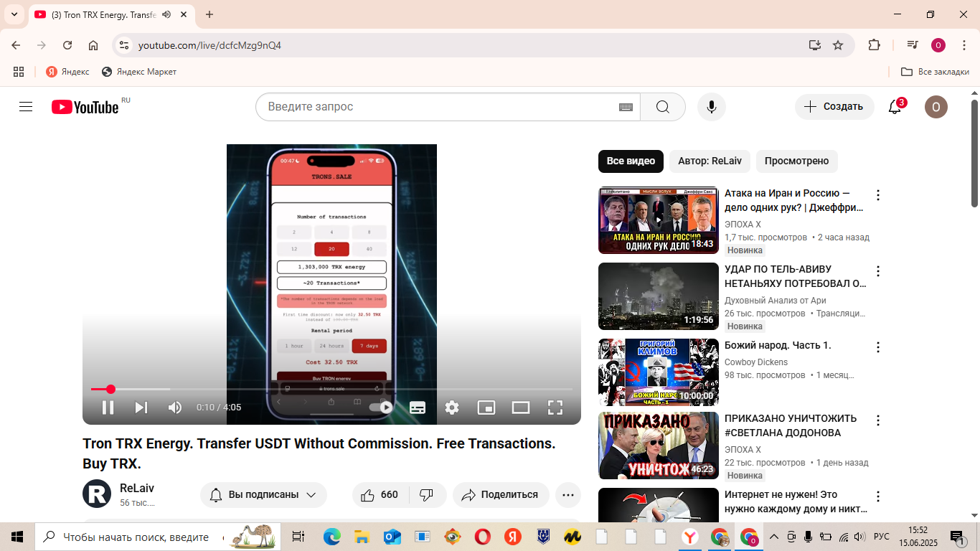Bookmark this page with the star
Image resolution: width=980 pixels, height=551 pixels.
(x=838, y=45)
